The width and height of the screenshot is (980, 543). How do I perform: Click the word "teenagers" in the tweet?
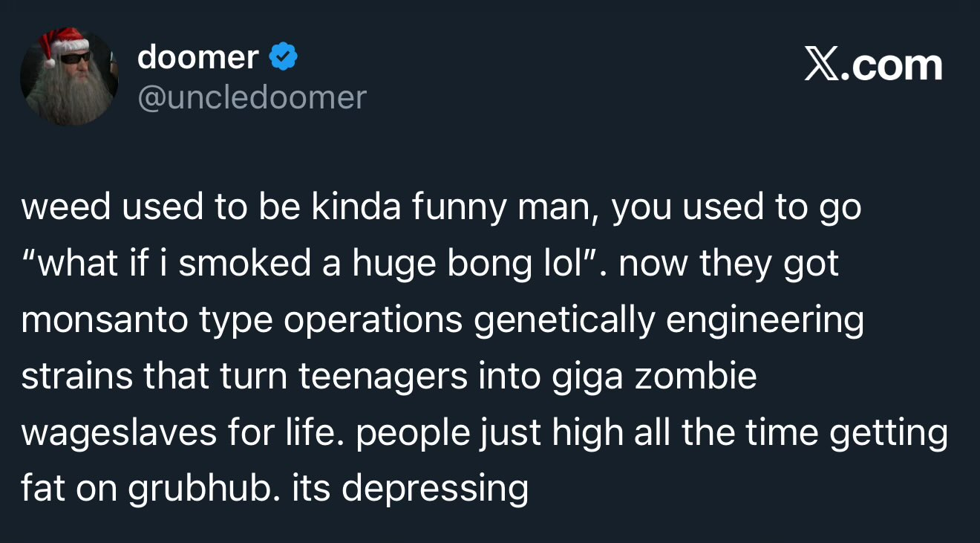click(x=384, y=377)
